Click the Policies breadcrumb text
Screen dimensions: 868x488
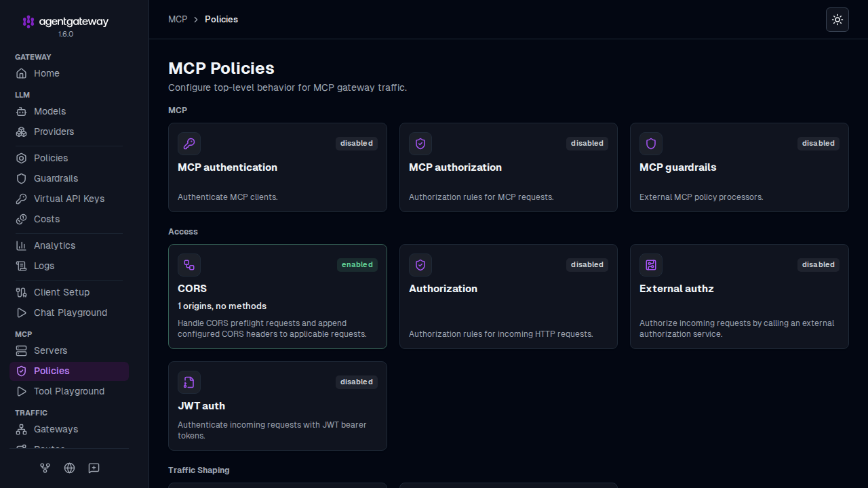click(x=221, y=19)
